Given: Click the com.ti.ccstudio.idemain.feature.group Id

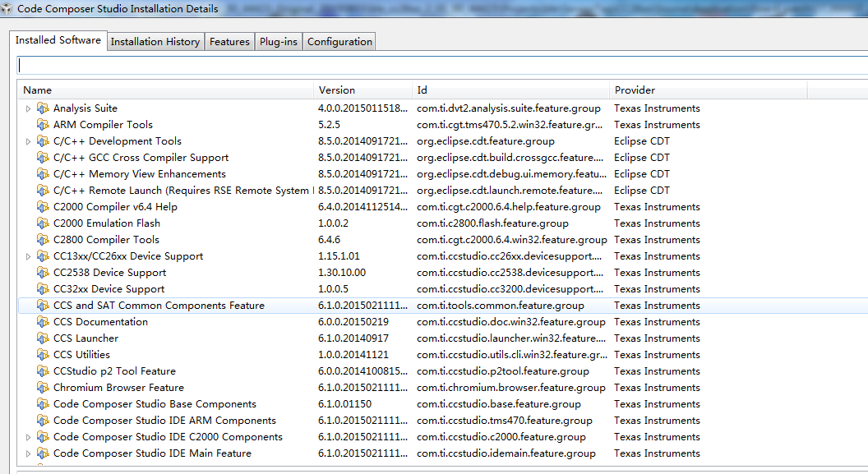Looking at the screenshot, I should click(x=506, y=453).
